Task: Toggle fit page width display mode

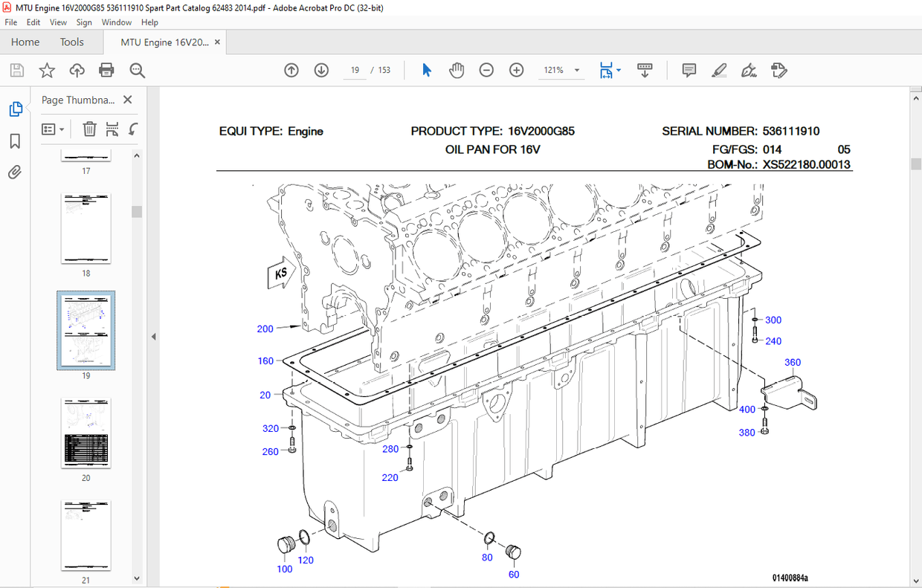Action: 605,70
